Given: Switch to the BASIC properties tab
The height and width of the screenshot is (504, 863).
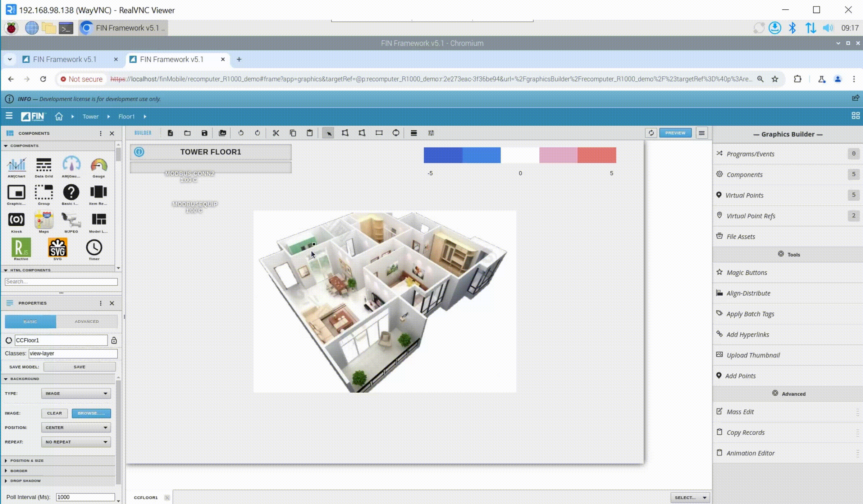Looking at the screenshot, I should point(31,322).
